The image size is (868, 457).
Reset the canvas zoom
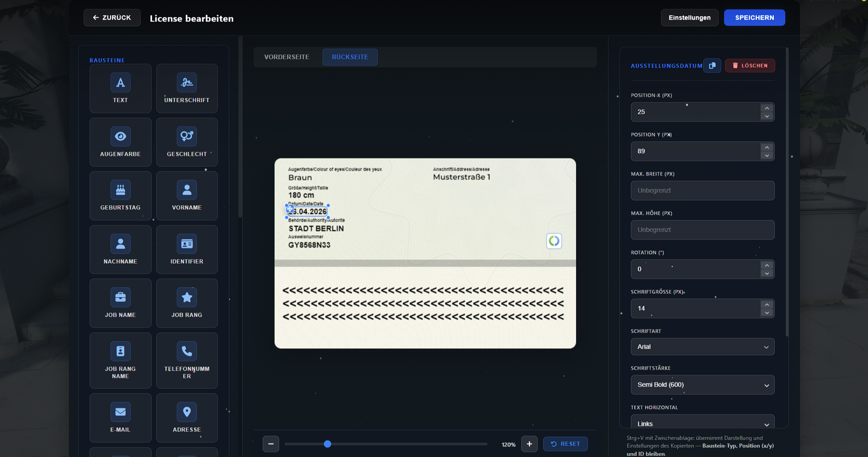click(x=565, y=444)
